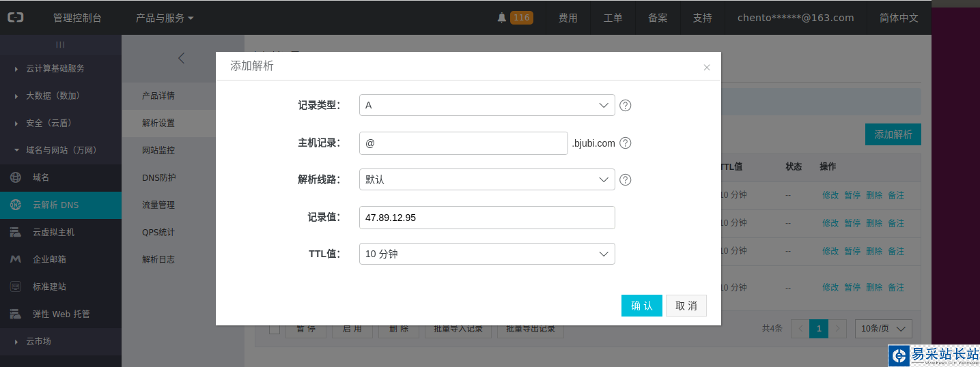Select 解析设置 tab in side panel
Viewport: 980px width, 367px height.
158,123
